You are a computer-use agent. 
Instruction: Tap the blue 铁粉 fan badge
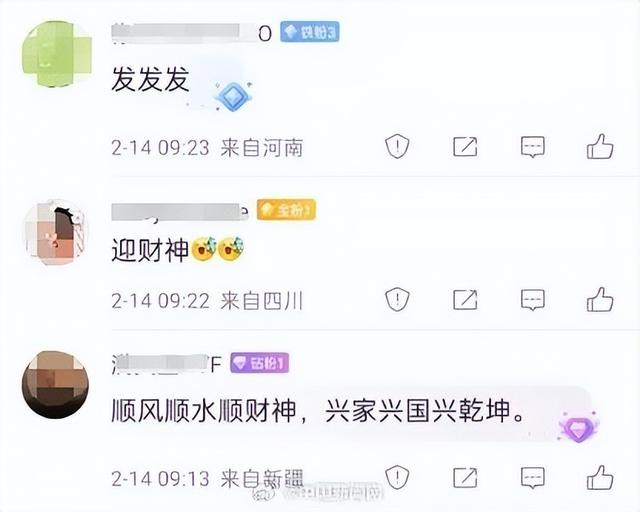309,32
